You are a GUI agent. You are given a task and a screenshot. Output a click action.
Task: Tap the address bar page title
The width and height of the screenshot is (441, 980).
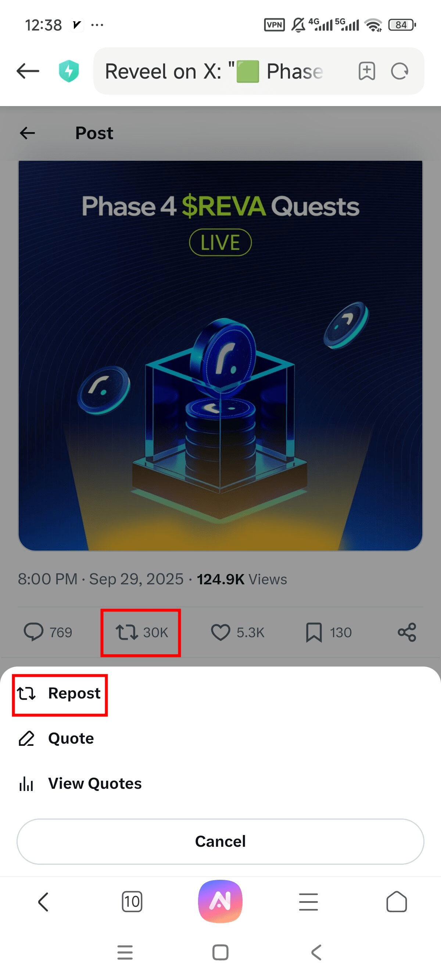(x=214, y=71)
